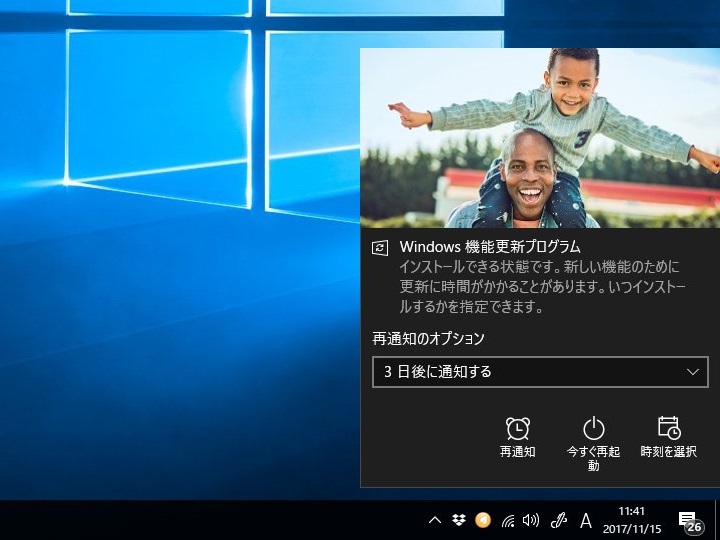Screen dimensions: 720x540
Task: Open Wi-Fi network tray icon
Action: (x=507, y=520)
